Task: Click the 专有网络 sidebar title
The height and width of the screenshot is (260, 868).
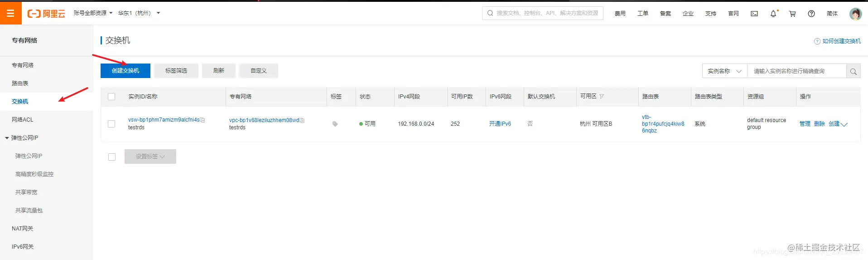Action: [x=24, y=40]
